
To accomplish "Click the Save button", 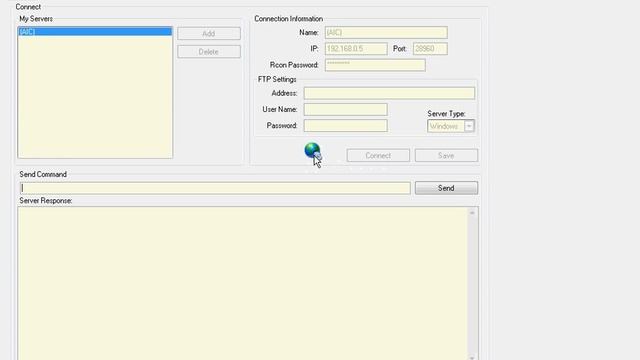I will pyautogui.click(x=446, y=156).
